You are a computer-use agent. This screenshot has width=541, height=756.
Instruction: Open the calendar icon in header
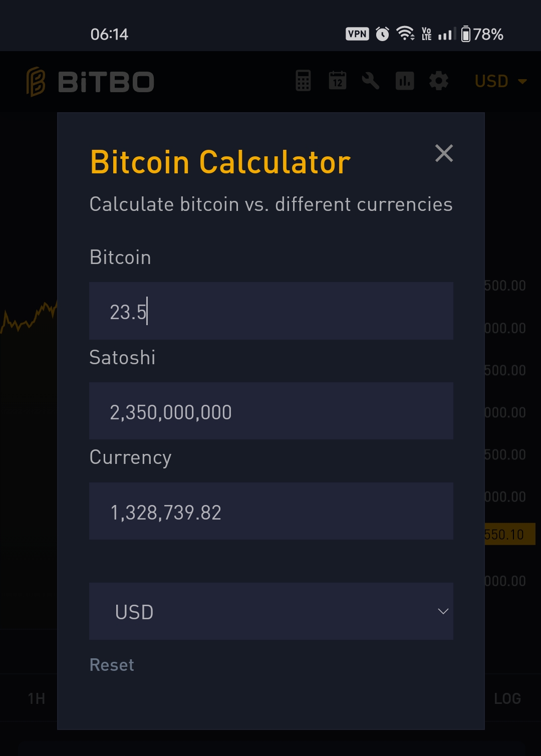click(x=337, y=81)
